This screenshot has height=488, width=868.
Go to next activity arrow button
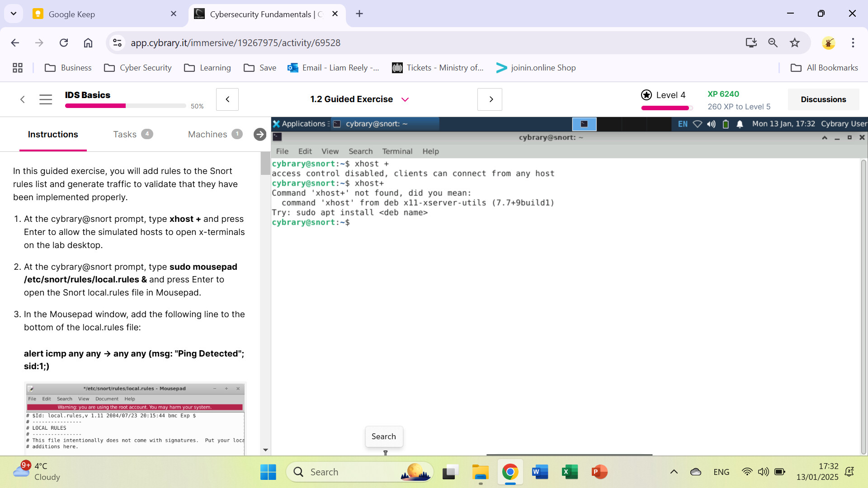click(x=490, y=99)
